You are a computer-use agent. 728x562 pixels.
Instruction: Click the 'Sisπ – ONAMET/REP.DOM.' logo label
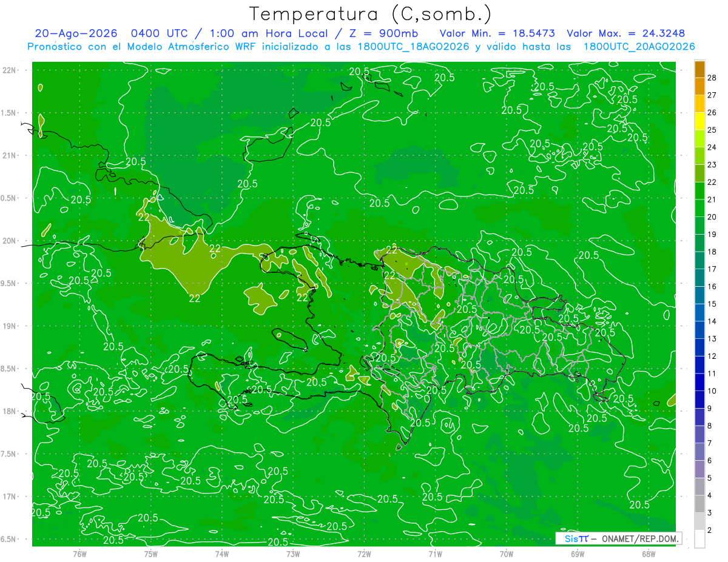click(618, 538)
